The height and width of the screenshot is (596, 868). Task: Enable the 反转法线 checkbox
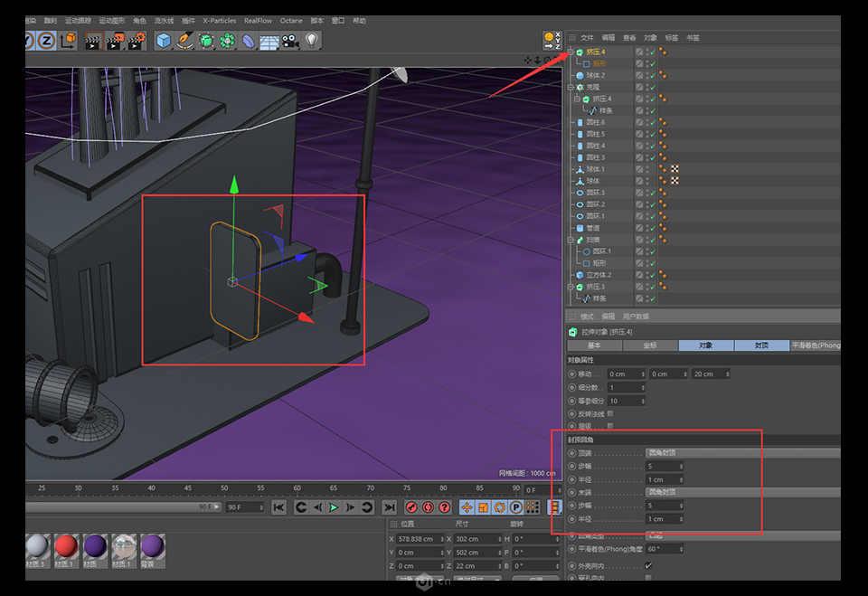(x=611, y=413)
